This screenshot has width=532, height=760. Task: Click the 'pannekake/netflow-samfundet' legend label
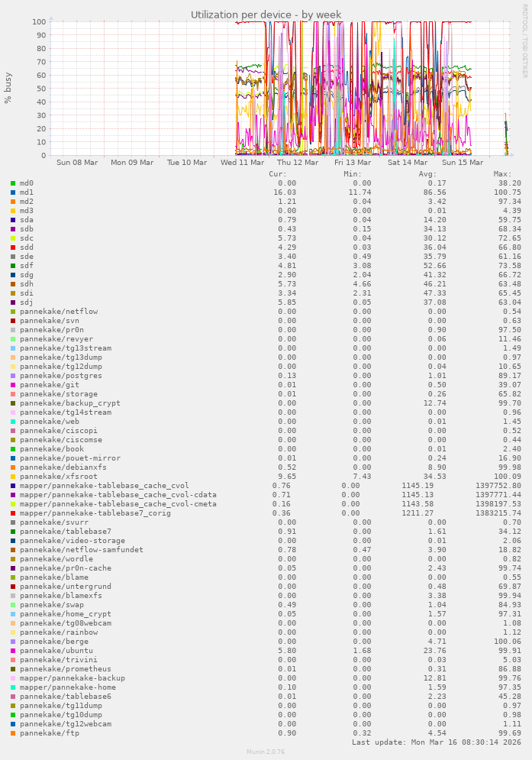82,550
